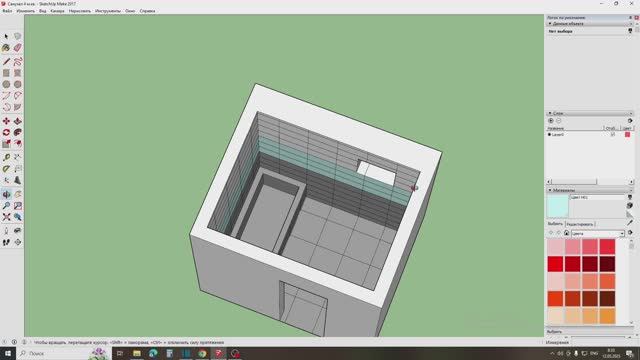
Task: Click Layer0 color swatch
Action: [x=627, y=134]
